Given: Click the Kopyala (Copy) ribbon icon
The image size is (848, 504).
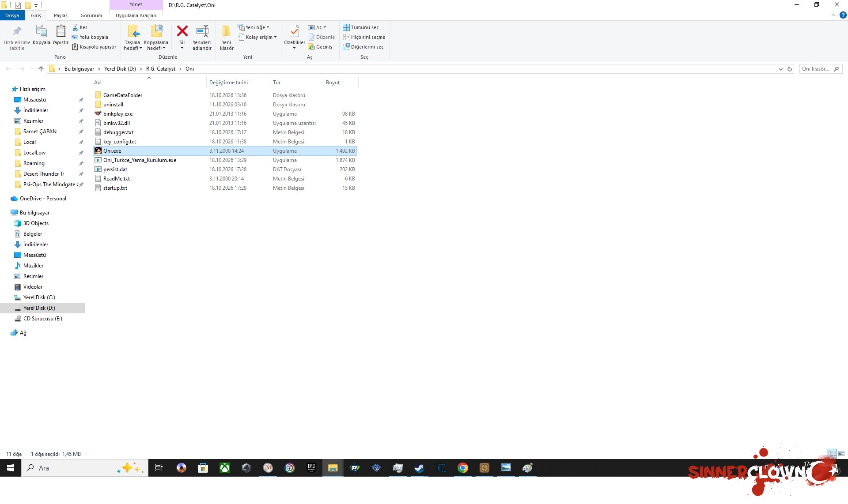Looking at the screenshot, I should click(x=42, y=35).
